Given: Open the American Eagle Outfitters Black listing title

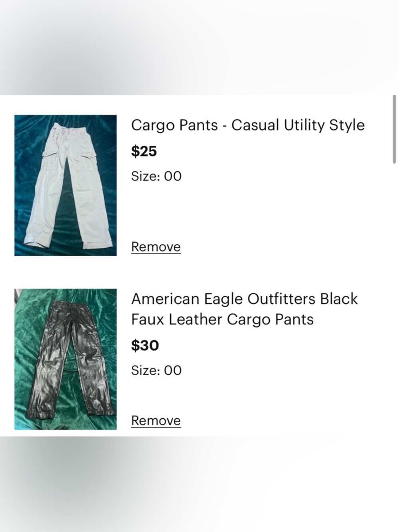Looking at the screenshot, I should click(244, 299).
